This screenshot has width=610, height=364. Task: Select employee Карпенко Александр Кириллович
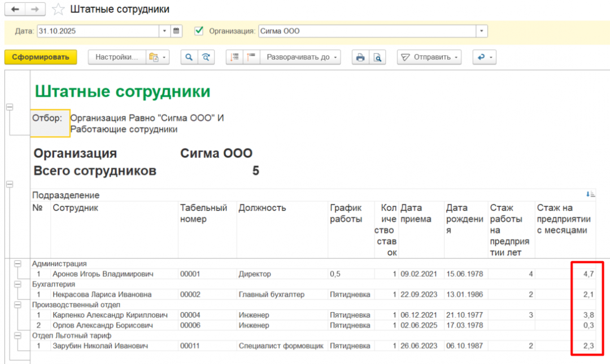(110, 315)
